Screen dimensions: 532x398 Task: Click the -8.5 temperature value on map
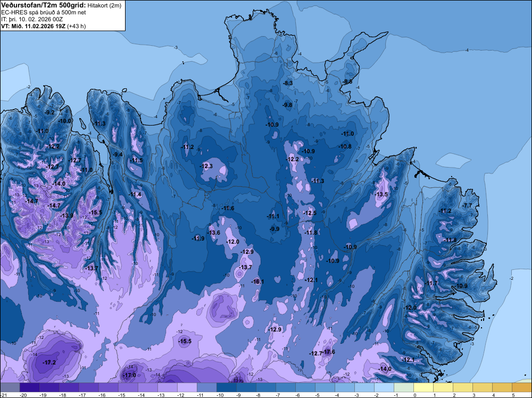(x=347, y=81)
